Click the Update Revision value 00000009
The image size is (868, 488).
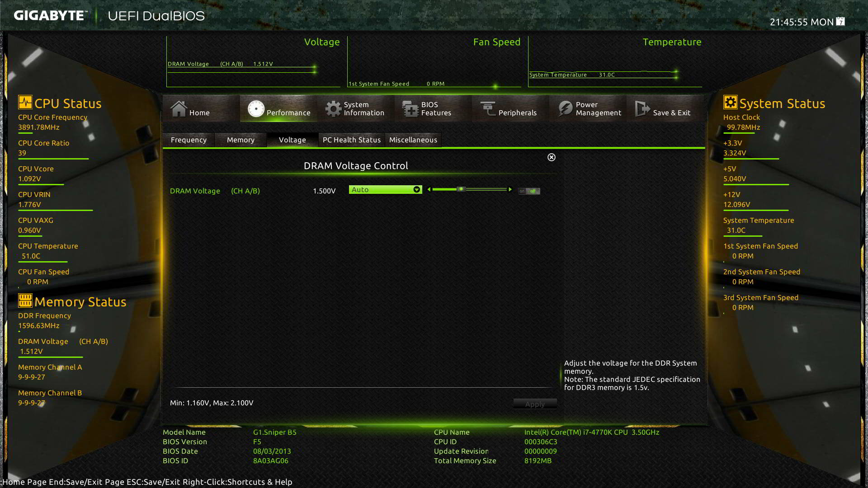coord(541,451)
